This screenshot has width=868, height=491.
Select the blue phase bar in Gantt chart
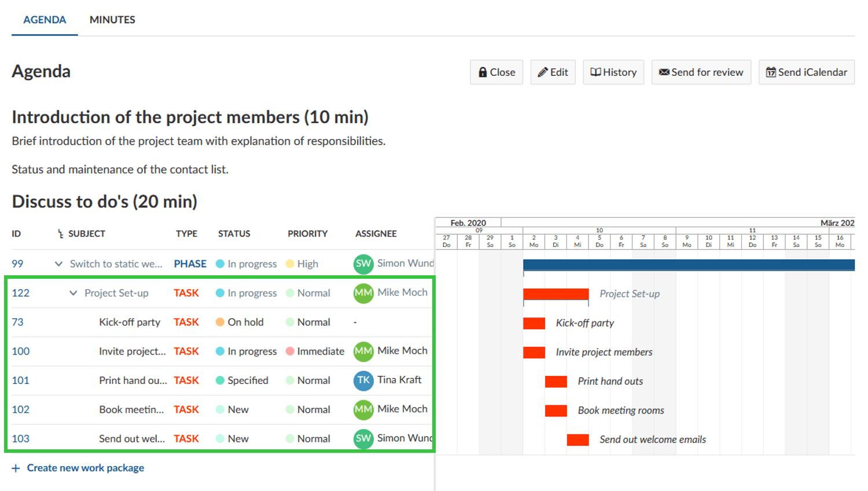pyautogui.click(x=689, y=265)
